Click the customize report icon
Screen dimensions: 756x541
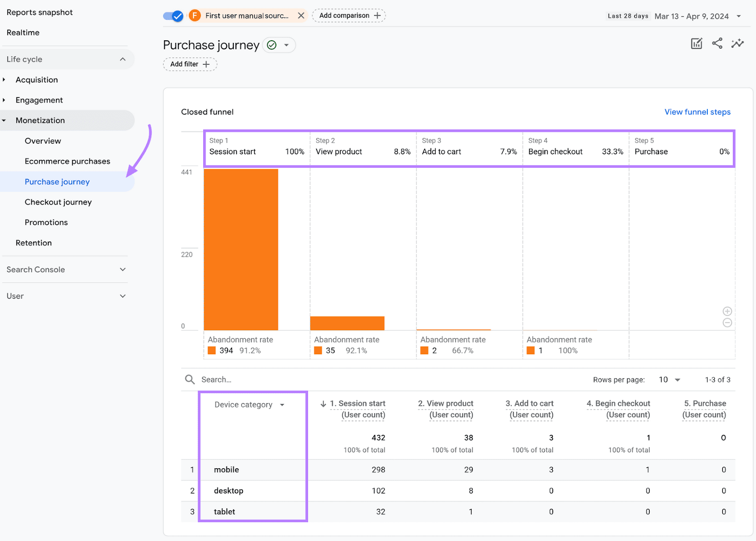click(696, 44)
